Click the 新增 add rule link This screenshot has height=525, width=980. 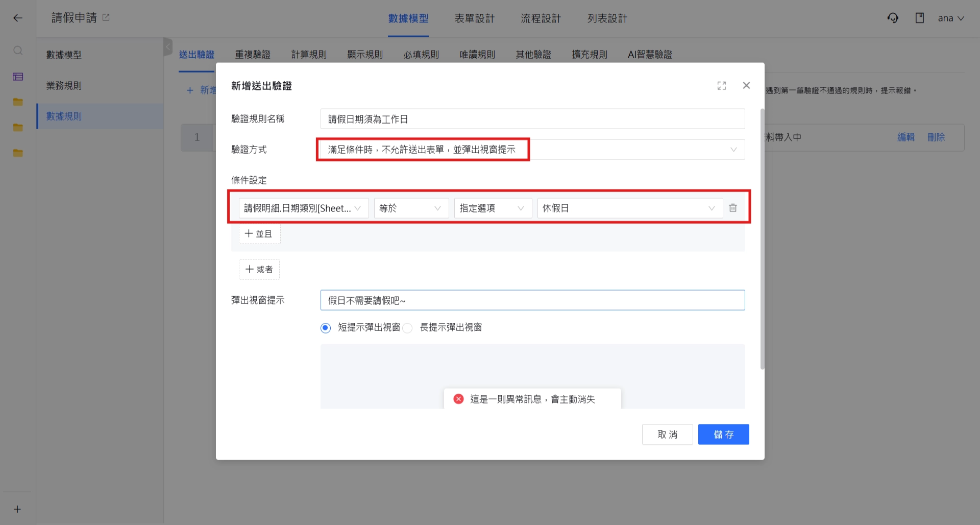[201, 90]
